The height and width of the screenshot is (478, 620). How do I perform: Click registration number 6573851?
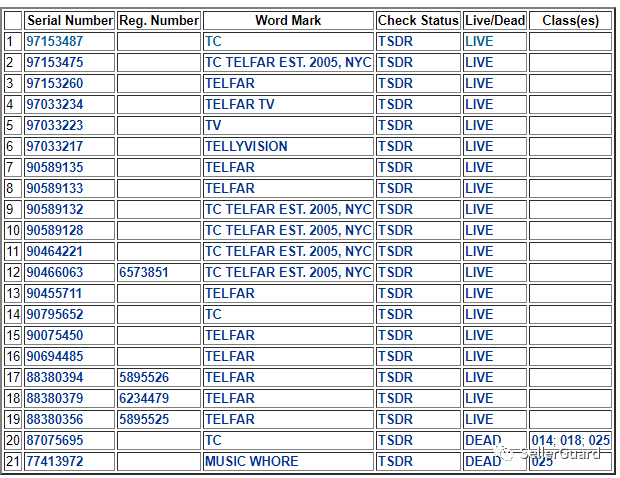click(x=144, y=272)
